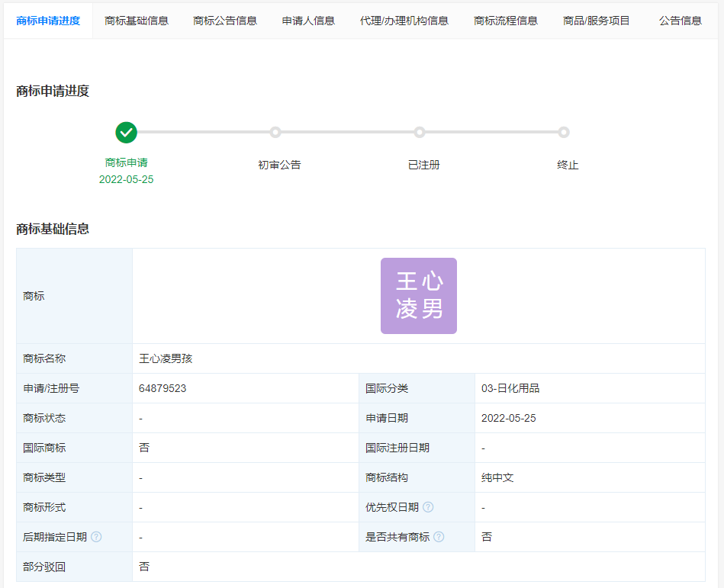Click help icon next to 优先权日期
The image size is (724, 588).
click(x=428, y=506)
